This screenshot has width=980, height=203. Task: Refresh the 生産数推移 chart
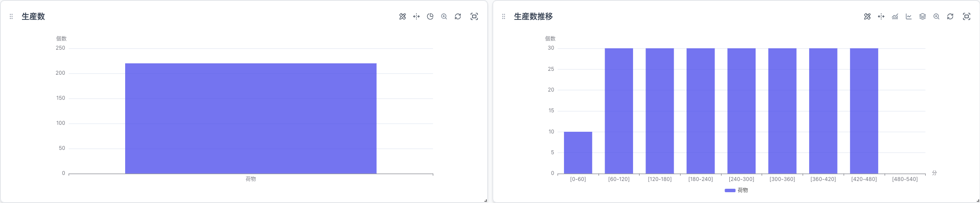tap(950, 16)
